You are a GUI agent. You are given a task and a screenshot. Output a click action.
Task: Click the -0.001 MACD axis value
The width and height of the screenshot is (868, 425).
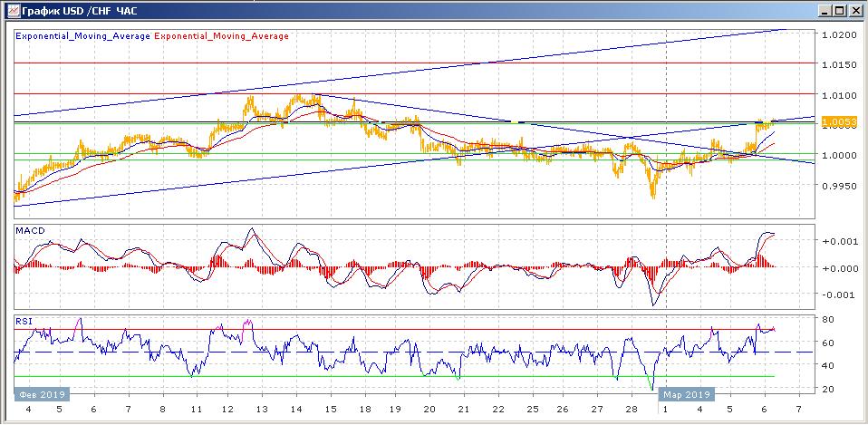click(x=840, y=295)
